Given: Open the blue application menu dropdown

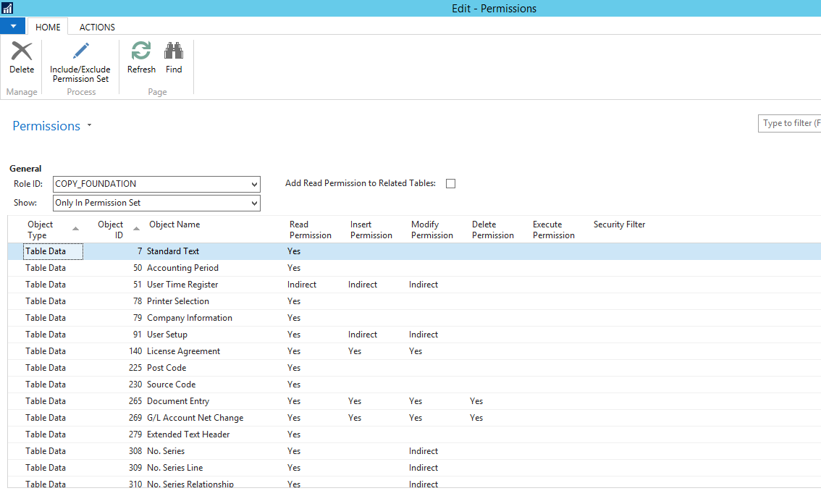Looking at the screenshot, I should pyautogui.click(x=13, y=26).
